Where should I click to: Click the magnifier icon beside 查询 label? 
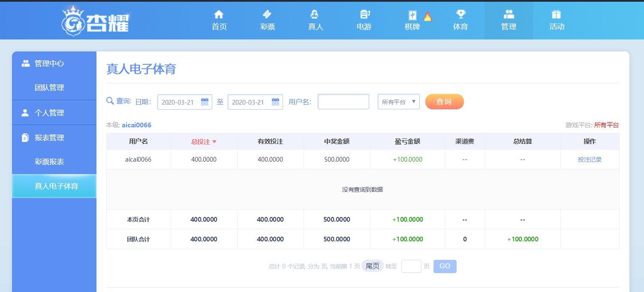[110, 101]
